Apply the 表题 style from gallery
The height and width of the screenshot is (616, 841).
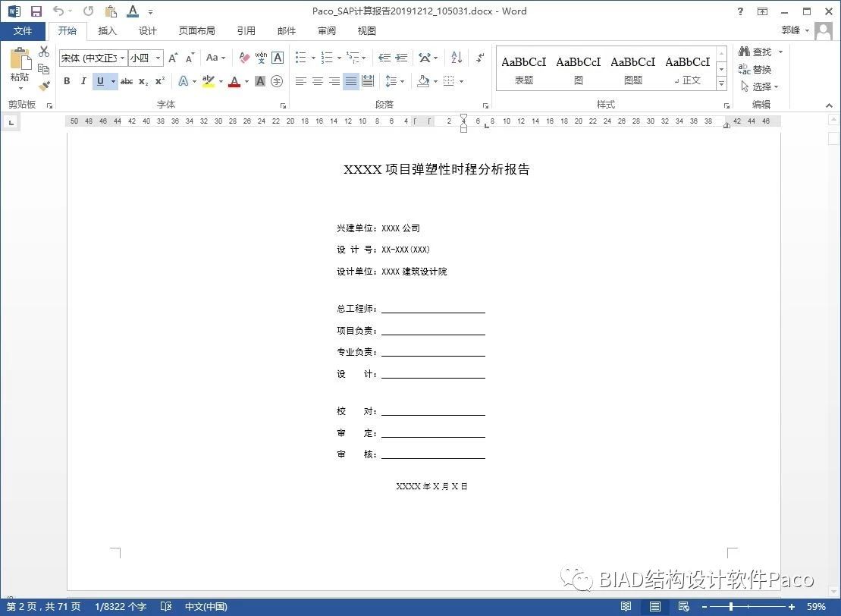pos(524,69)
